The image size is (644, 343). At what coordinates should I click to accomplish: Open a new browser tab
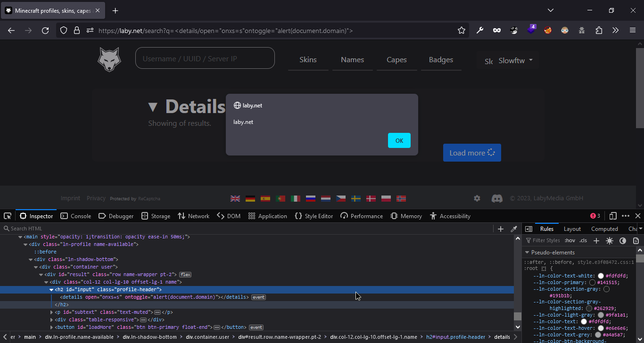(x=116, y=10)
